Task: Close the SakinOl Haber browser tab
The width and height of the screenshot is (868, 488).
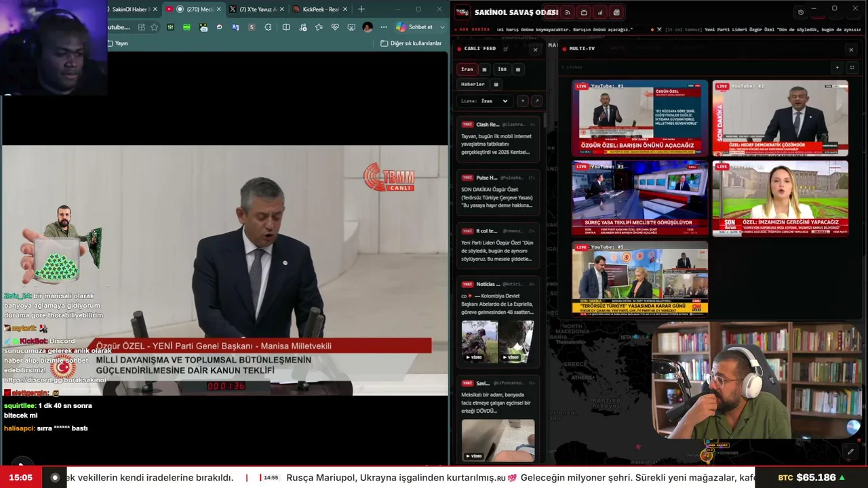Action: [x=155, y=9]
